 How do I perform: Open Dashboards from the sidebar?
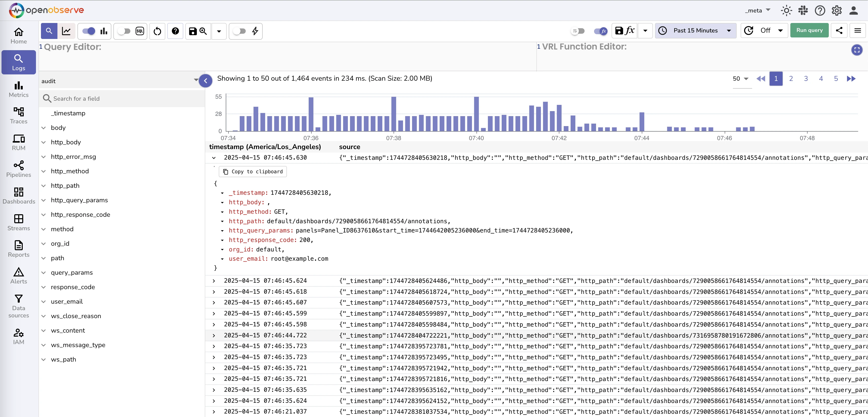coord(18,195)
